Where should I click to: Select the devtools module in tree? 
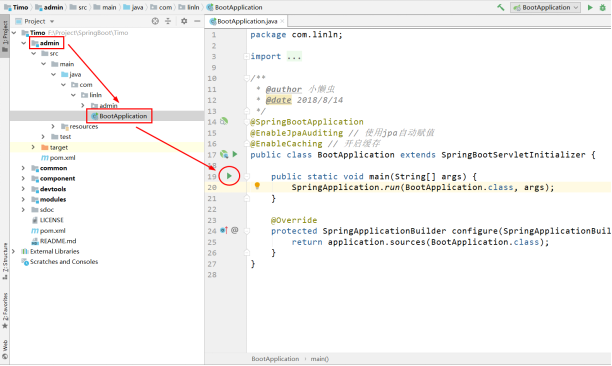pyautogui.click(x=49, y=189)
